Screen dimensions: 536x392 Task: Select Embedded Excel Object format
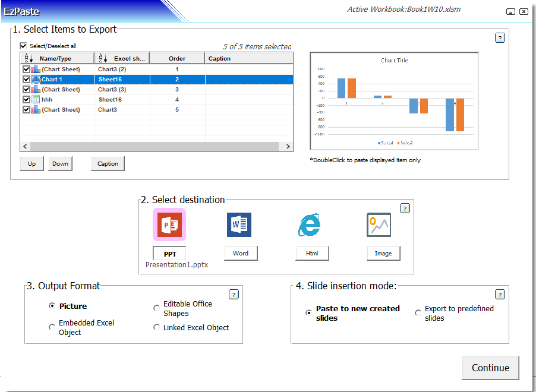pos(52,326)
